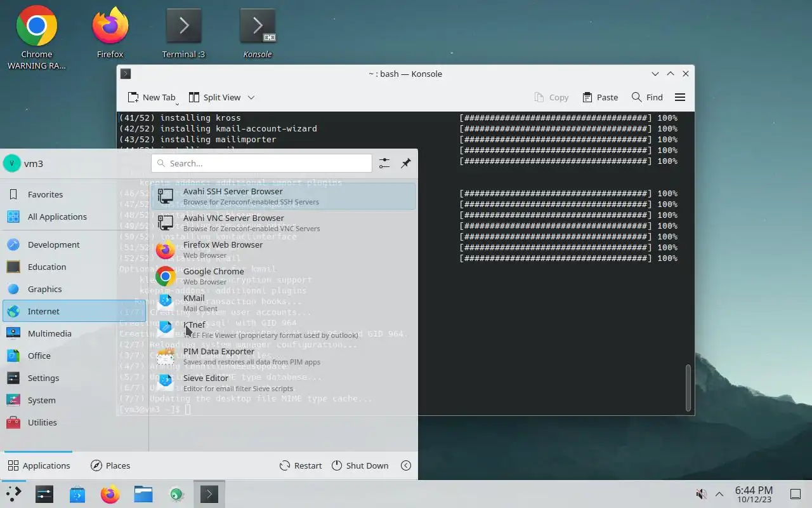This screenshot has width=812, height=508.
Task: Click muted volume tray icon
Action: click(701, 494)
